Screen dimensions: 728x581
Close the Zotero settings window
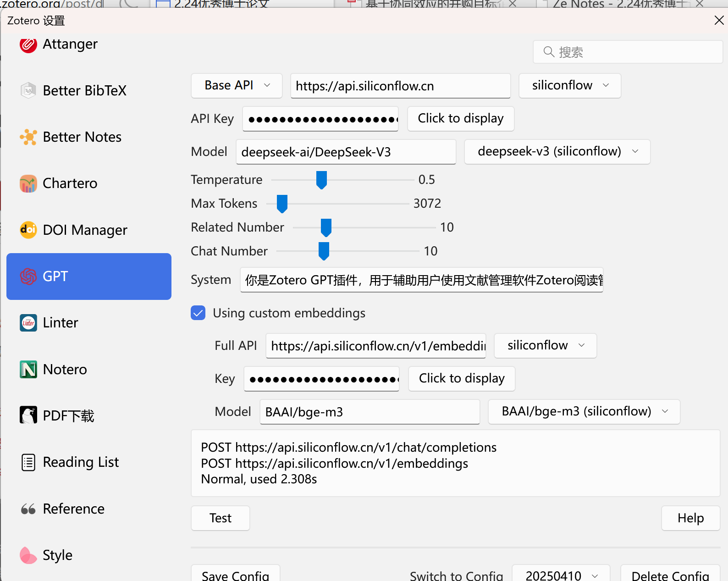coord(719,20)
